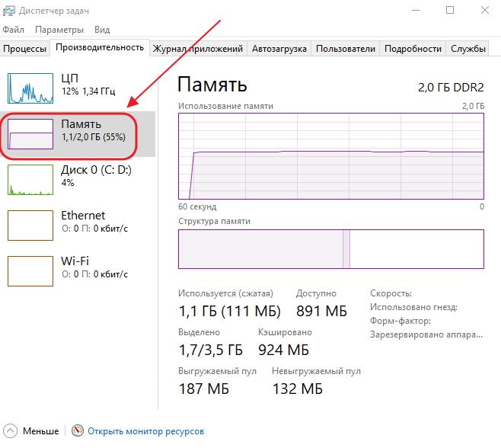The height and width of the screenshot is (448, 501).
Task: Click the 132 МБ non-paged pool value
Action: point(298,389)
